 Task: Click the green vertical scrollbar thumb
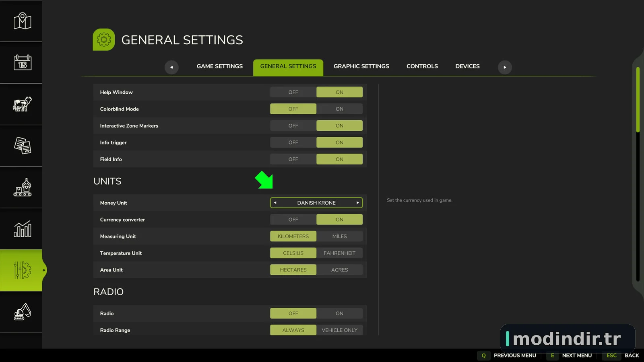[638, 100]
